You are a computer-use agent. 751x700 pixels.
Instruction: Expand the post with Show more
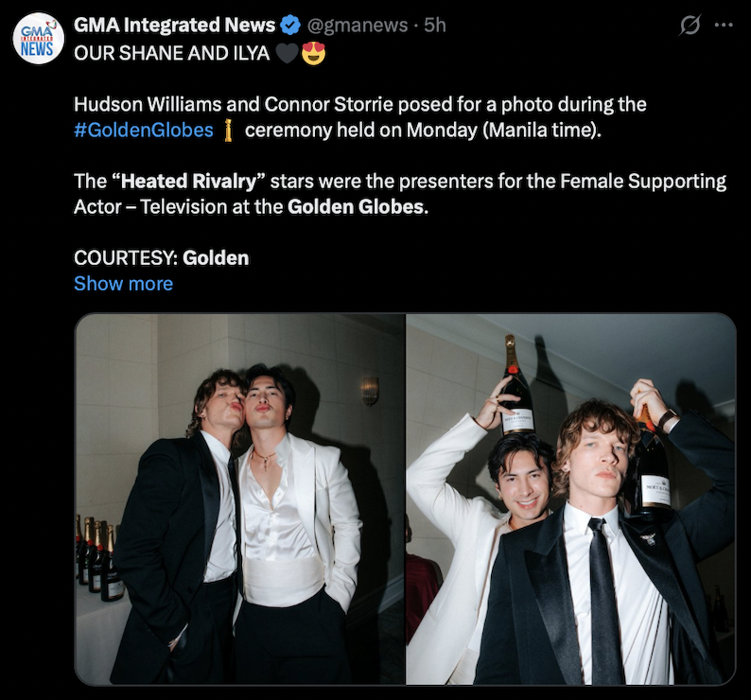tap(123, 283)
